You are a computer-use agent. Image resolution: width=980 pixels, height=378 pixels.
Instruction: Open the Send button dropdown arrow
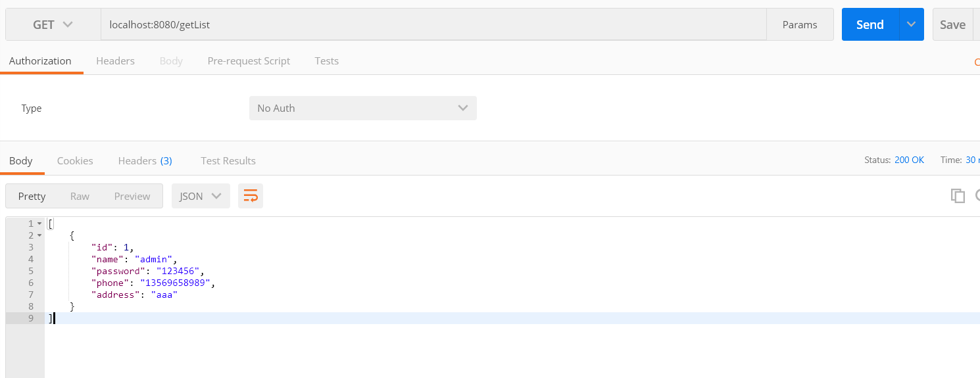[911, 24]
